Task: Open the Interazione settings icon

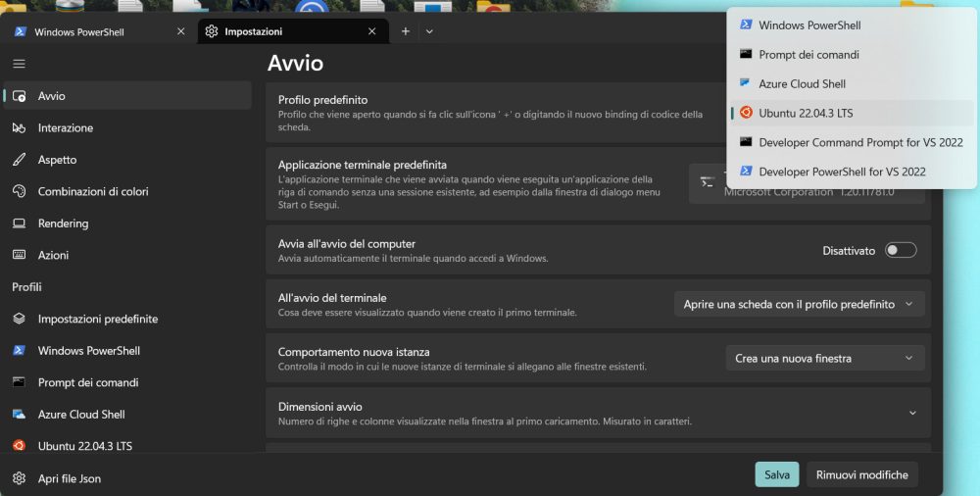Action: (x=19, y=128)
